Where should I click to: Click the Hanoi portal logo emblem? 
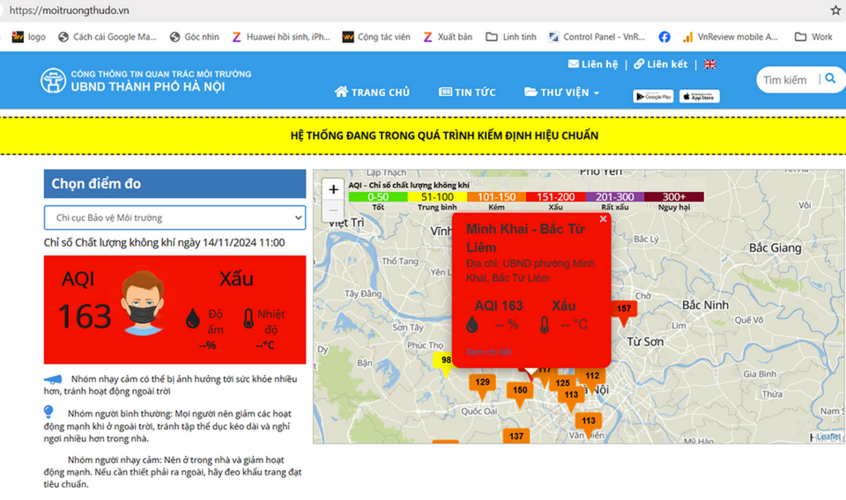coord(53,80)
